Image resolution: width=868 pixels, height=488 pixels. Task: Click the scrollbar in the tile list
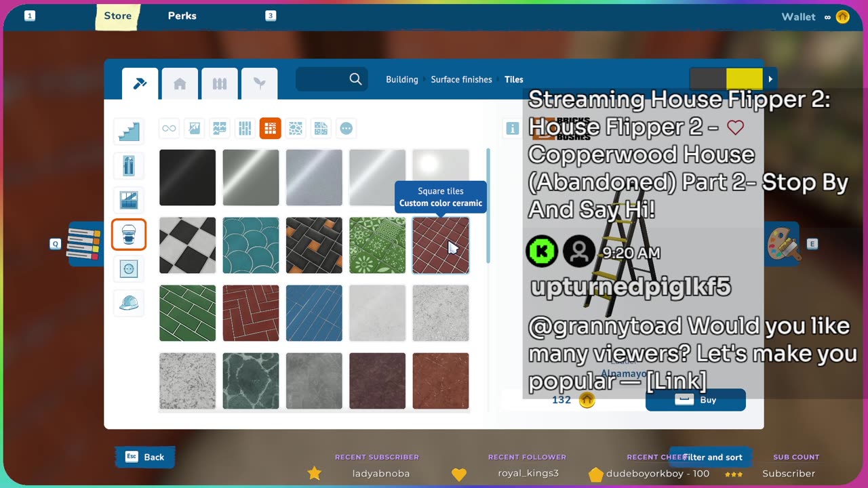488,205
